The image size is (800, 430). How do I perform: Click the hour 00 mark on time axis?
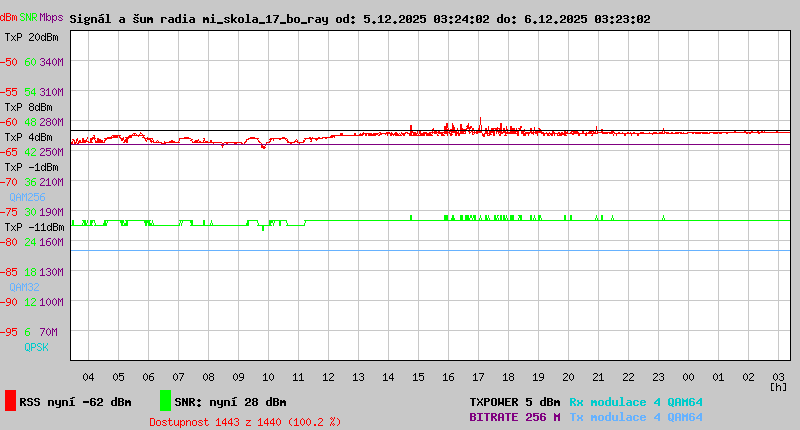(688, 377)
